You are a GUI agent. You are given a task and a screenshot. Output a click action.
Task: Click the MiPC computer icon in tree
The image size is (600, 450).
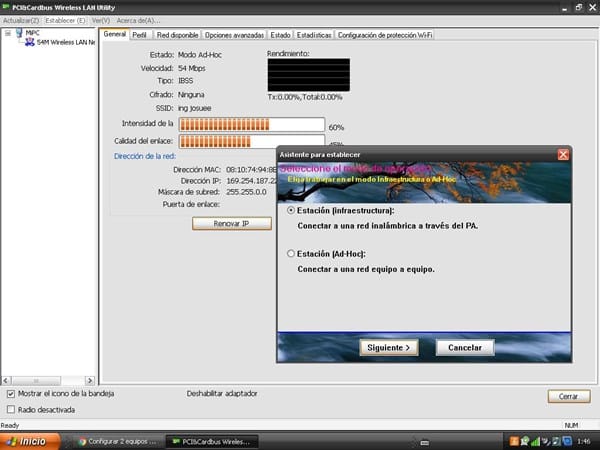[x=18, y=33]
